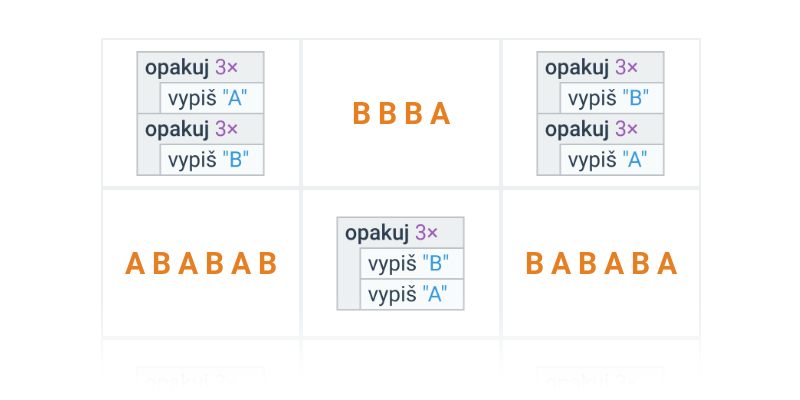The width and height of the screenshot is (800, 400).
Task: Select the card showing B A B A B A
Action: 601,263
